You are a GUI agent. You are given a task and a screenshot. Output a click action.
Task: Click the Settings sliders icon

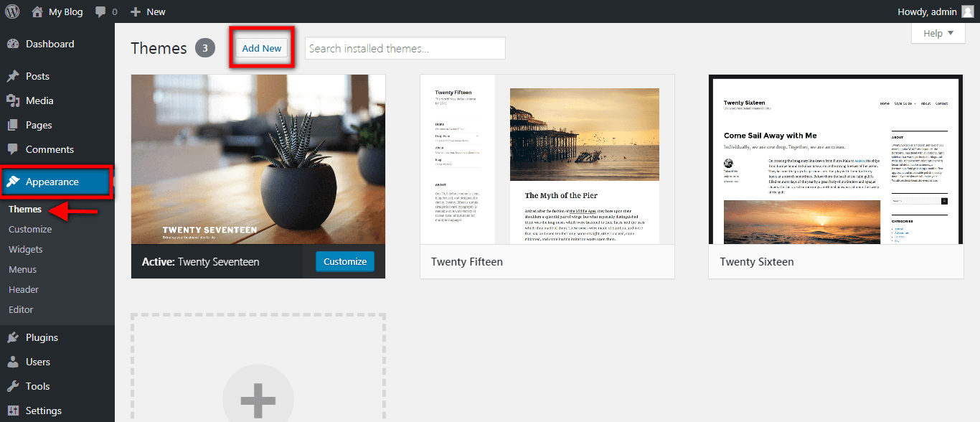coord(13,411)
